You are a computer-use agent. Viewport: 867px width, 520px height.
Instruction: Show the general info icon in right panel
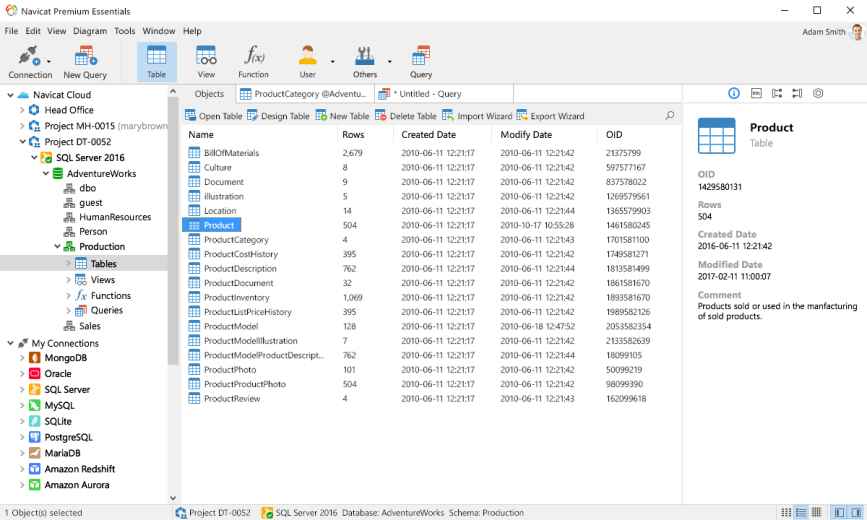[x=734, y=93]
